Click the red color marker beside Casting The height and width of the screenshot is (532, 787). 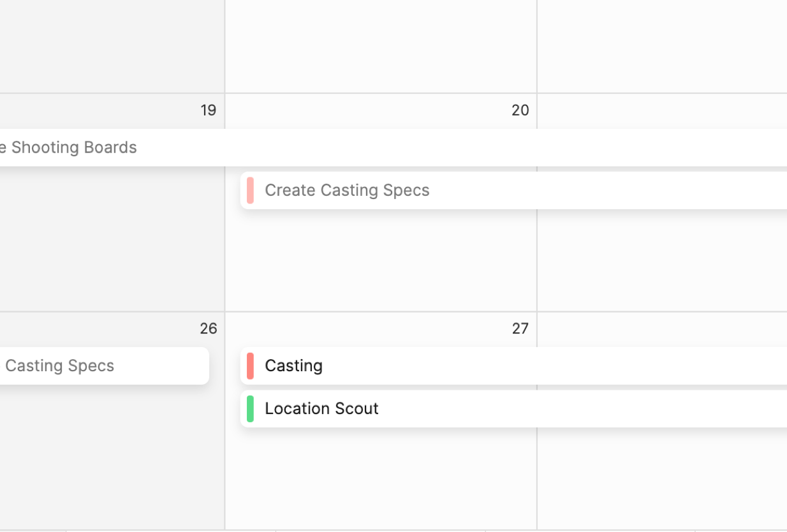(x=250, y=366)
